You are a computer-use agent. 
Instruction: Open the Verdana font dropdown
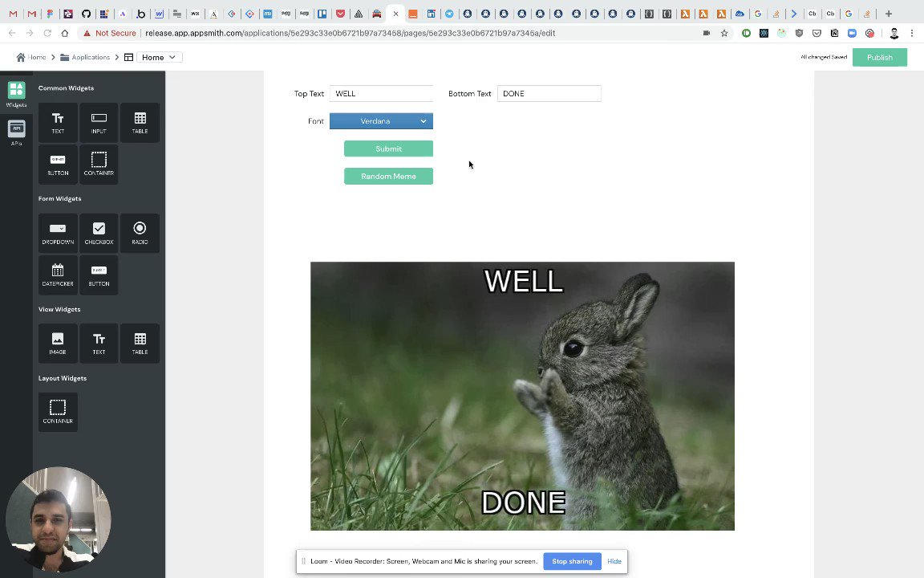point(381,121)
